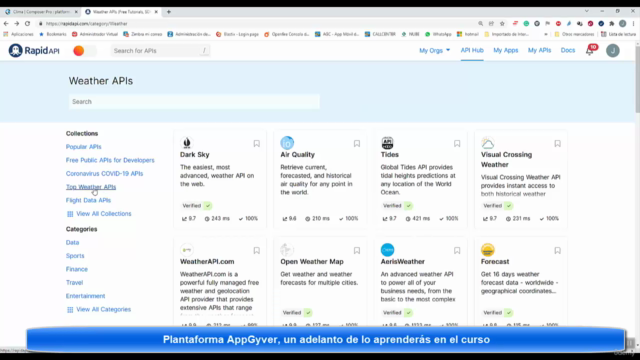Bookmark the Tides API
Viewport: 640px width, 360px height.
click(457, 144)
